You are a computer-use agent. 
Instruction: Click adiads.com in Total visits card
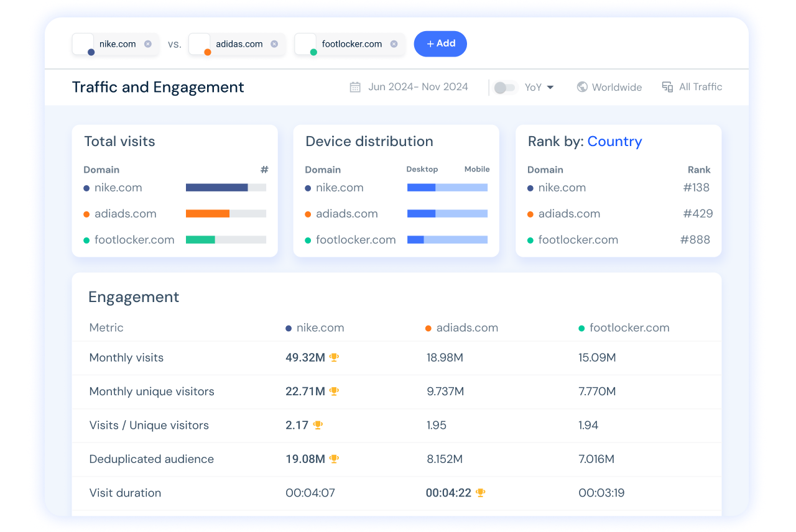(x=126, y=214)
